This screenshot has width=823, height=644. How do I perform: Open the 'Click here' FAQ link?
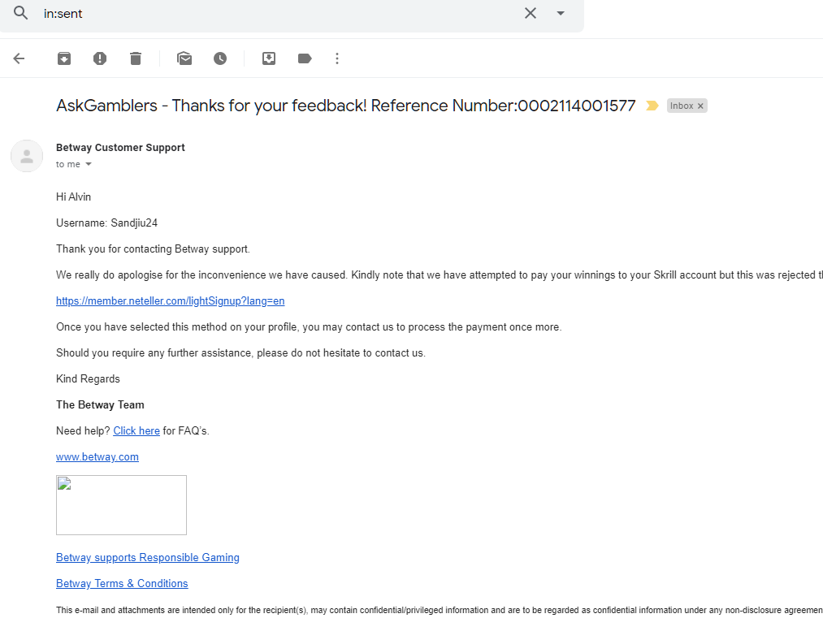coord(136,431)
